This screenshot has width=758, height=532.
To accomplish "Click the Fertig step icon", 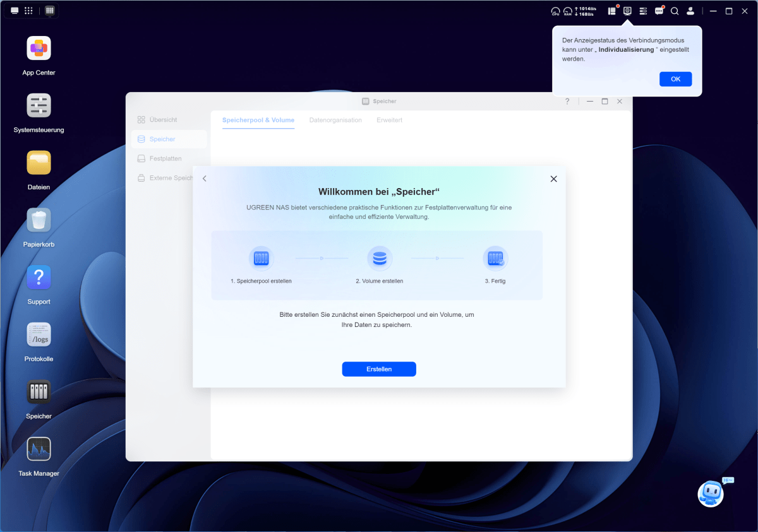I will (x=495, y=258).
